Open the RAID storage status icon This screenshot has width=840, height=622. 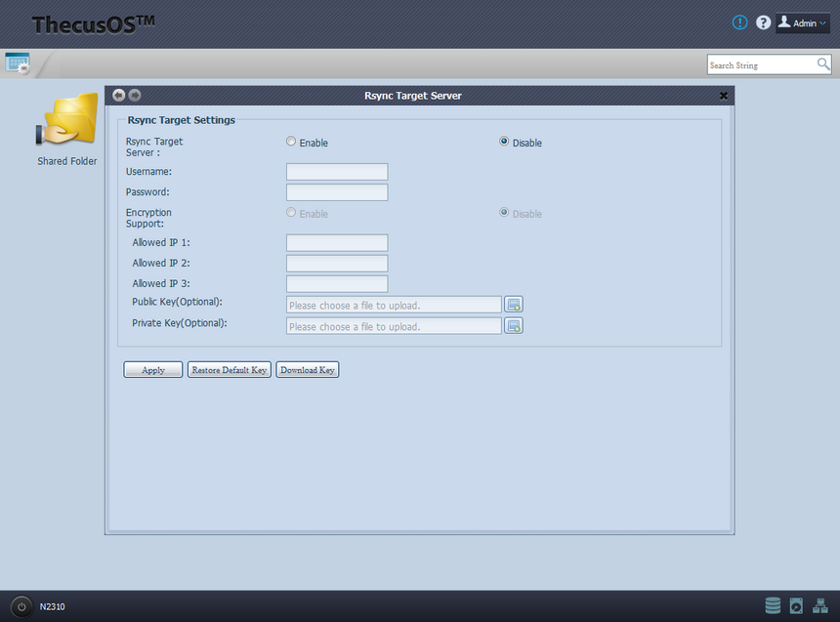773,605
